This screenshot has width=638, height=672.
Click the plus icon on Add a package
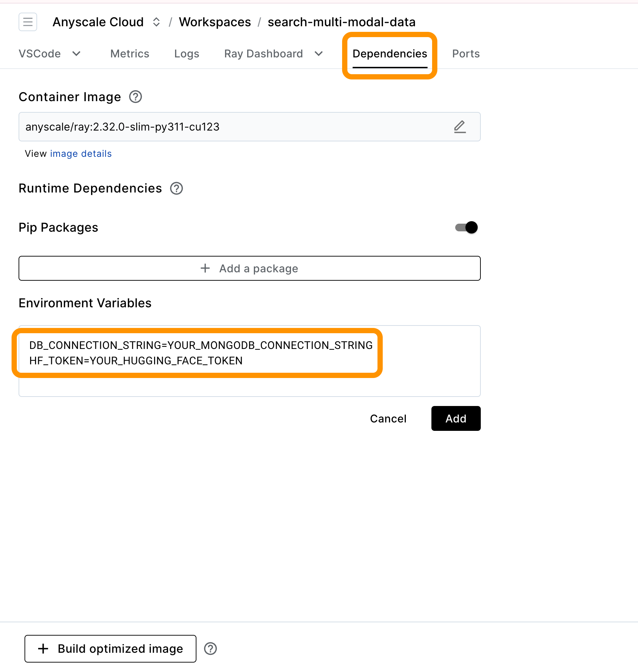pyautogui.click(x=205, y=268)
